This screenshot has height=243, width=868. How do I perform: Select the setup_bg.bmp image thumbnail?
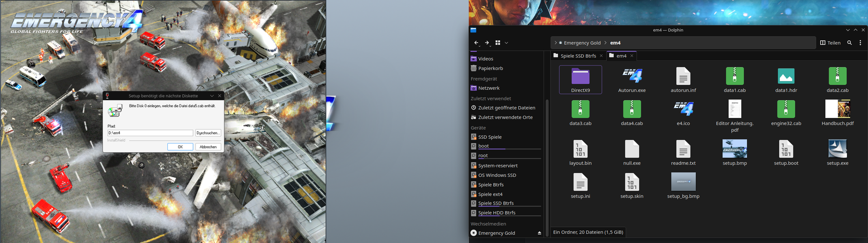click(x=684, y=181)
